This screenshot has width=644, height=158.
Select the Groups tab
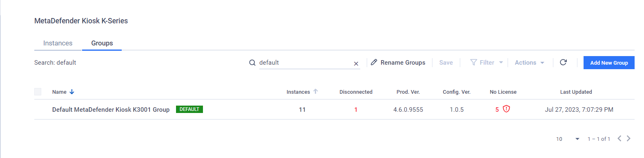[102, 43]
